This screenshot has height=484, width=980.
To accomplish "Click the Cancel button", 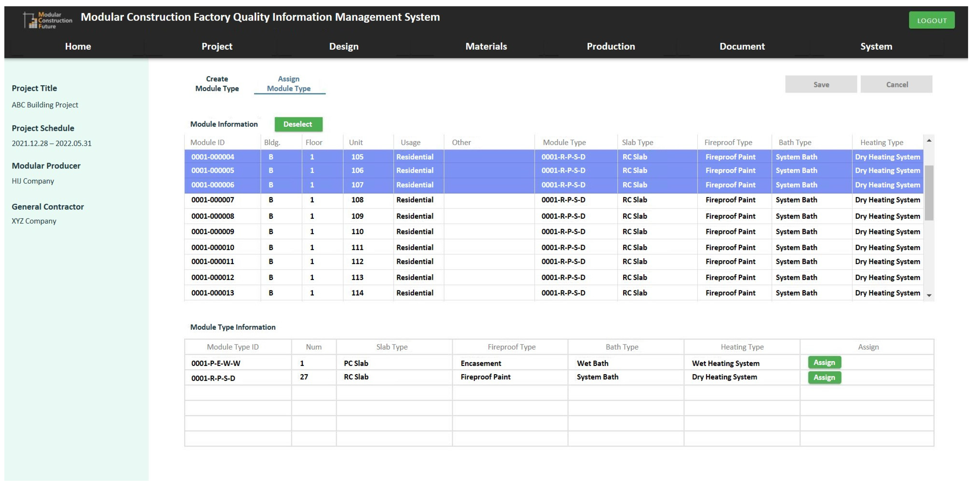I will [x=896, y=85].
